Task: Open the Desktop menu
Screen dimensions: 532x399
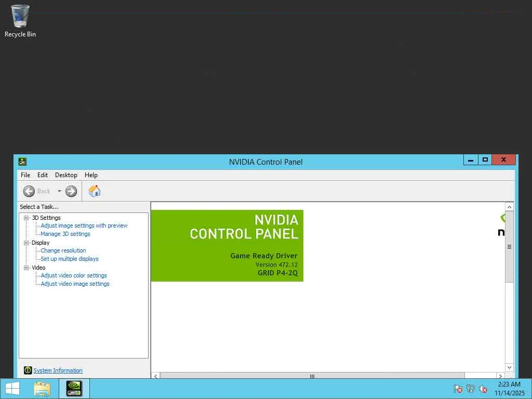Action: pyautogui.click(x=66, y=175)
